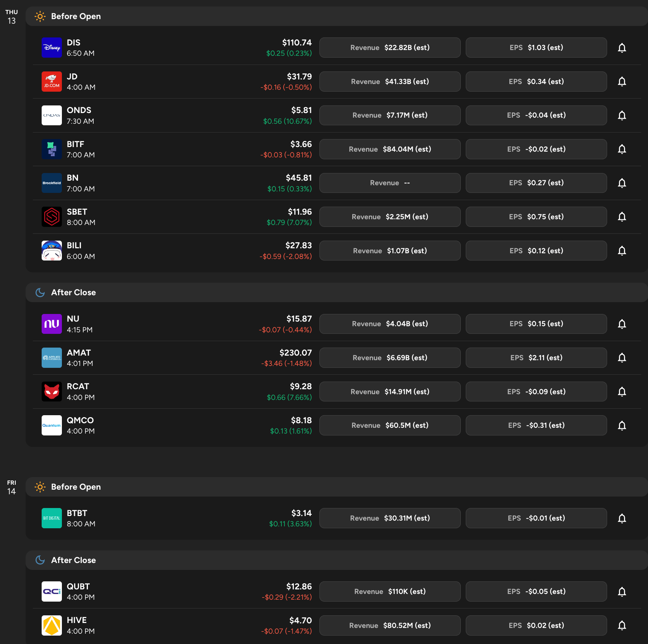Set bell alert for AMAT earnings
The width and height of the screenshot is (648, 644).
(x=622, y=358)
